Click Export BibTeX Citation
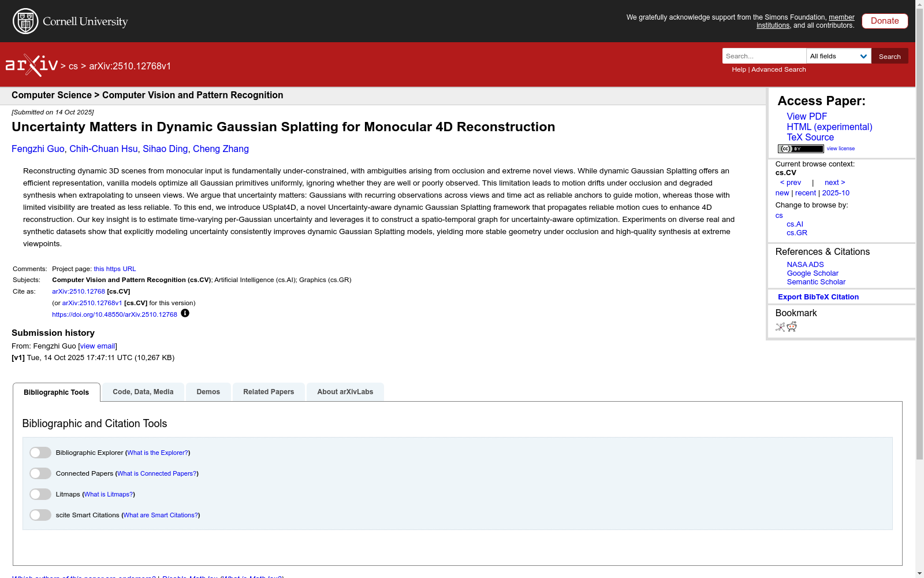This screenshot has height=578, width=924. tap(818, 297)
